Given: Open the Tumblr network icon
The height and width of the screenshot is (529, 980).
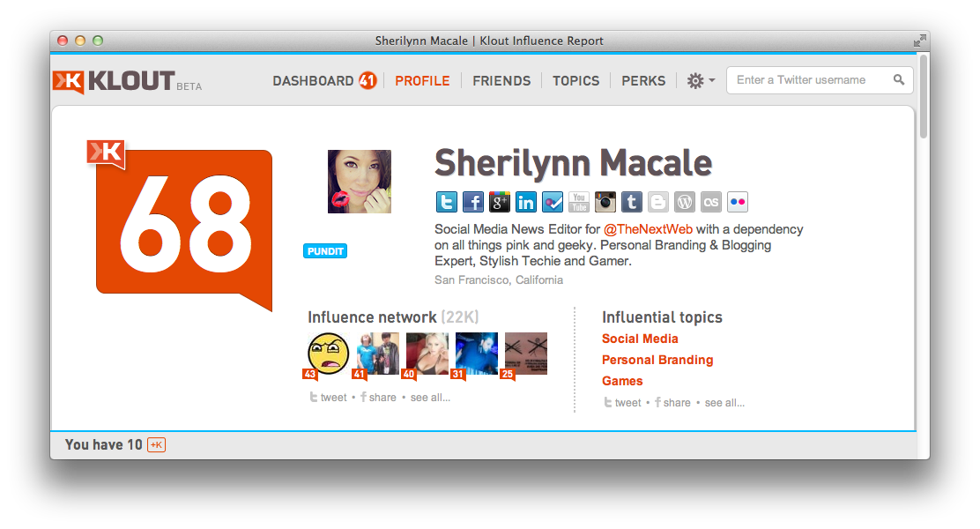Looking at the screenshot, I should (x=631, y=202).
